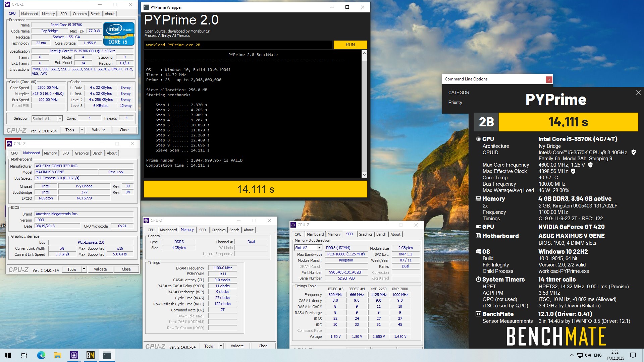Open SPD tab in Memory window
Viewport: 644px width, 362px height.
(x=203, y=230)
